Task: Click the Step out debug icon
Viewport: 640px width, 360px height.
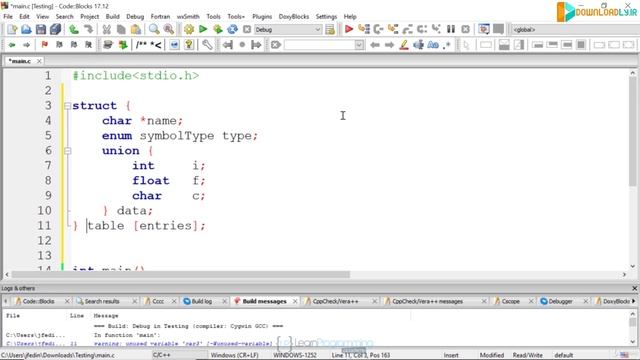Action: point(407,29)
